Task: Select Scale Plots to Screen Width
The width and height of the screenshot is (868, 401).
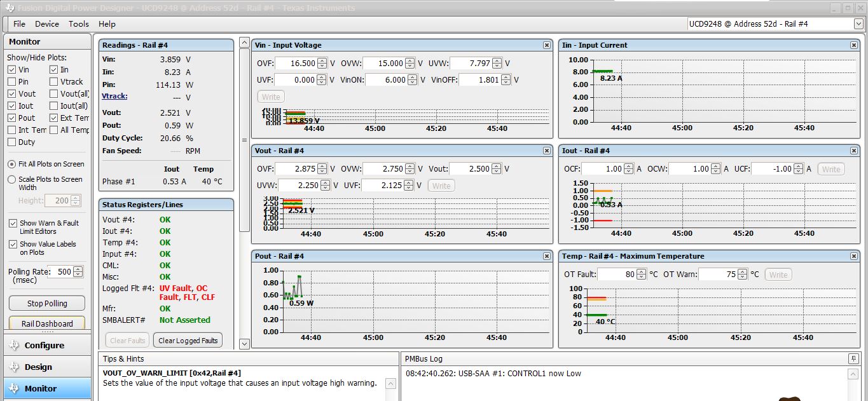Action: (x=11, y=180)
